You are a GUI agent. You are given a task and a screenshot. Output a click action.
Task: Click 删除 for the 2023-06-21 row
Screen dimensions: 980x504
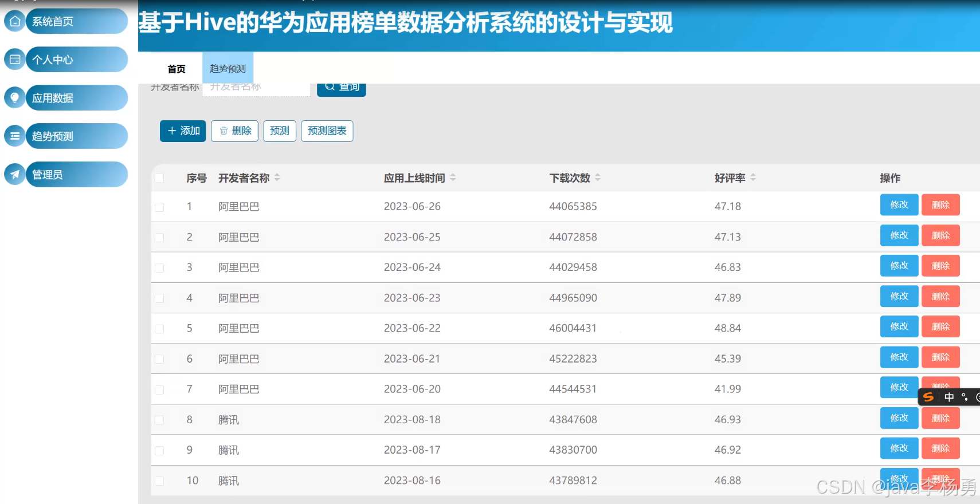(940, 357)
